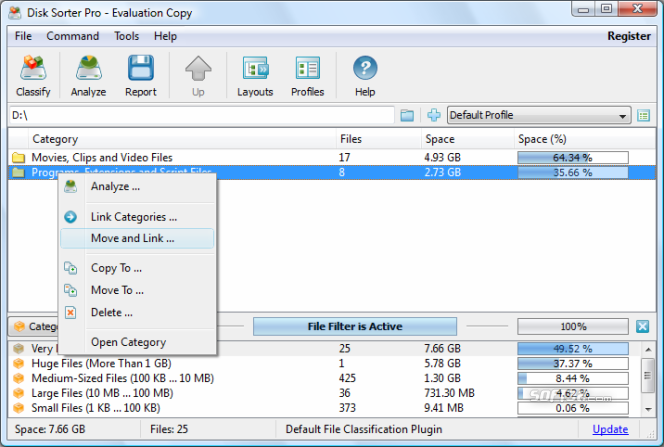Open the Layouts toolbar icon
Image resolution: width=664 pixels, height=447 pixels.
(x=255, y=68)
